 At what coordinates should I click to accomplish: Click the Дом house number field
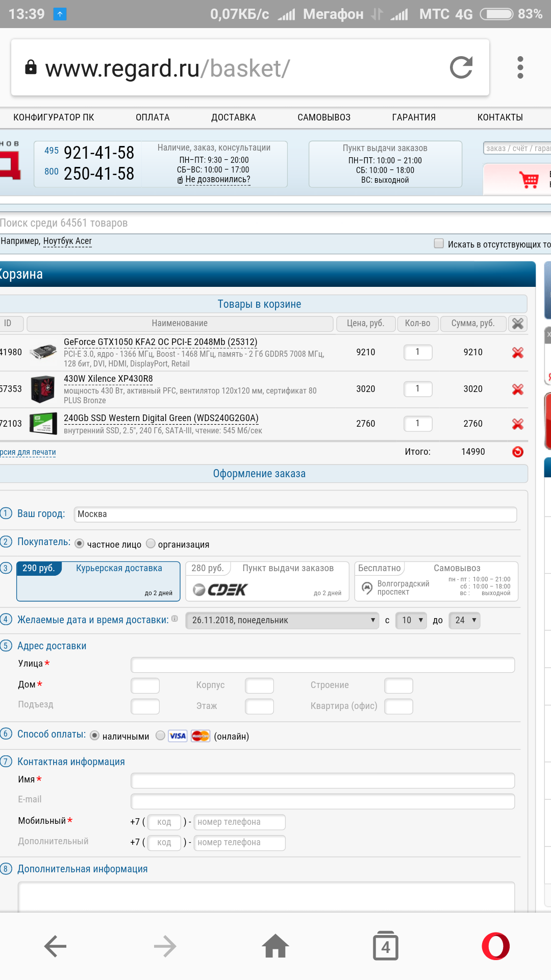(145, 685)
